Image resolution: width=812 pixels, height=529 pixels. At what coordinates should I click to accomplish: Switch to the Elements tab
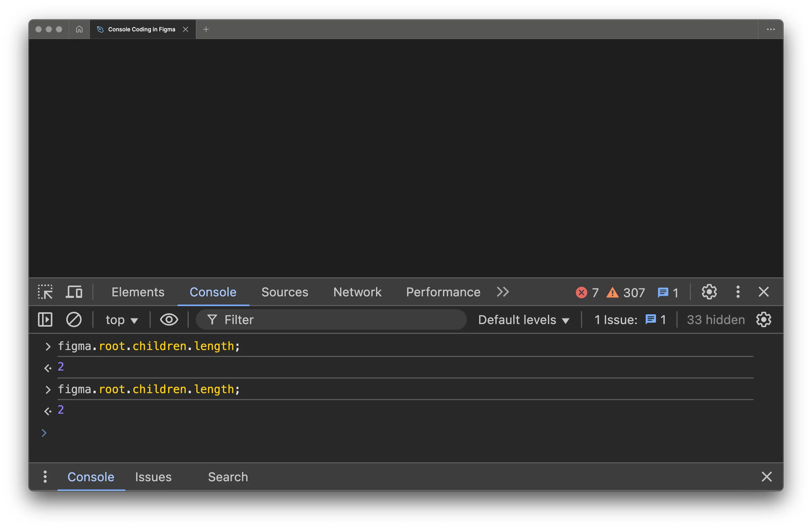pyautogui.click(x=138, y=292)
